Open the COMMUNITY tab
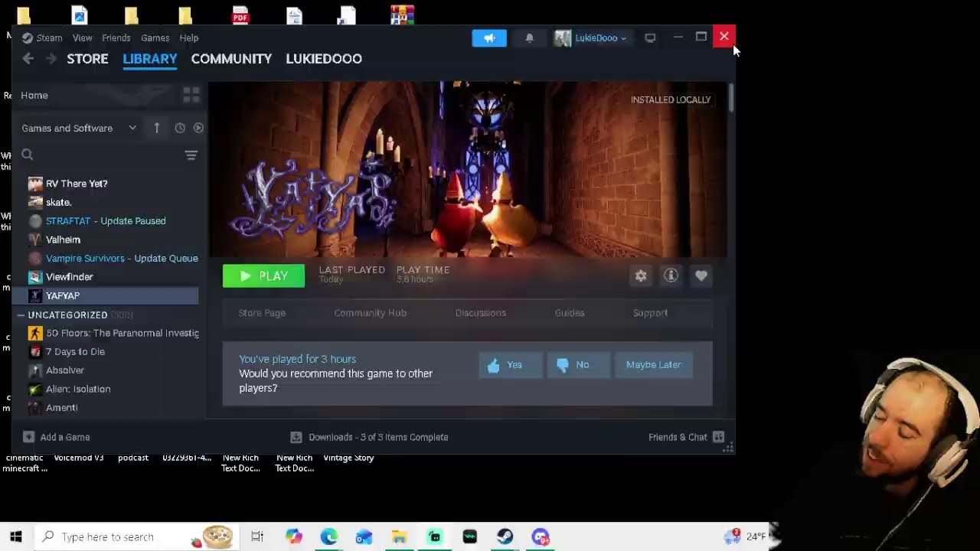 pos(231,59)
